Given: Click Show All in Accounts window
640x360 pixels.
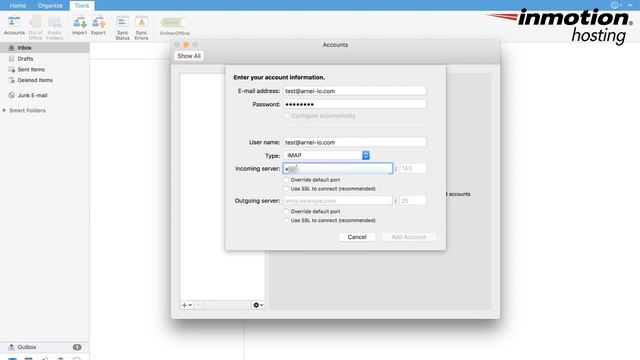Looking at the screenshot, I should point(189,56).
